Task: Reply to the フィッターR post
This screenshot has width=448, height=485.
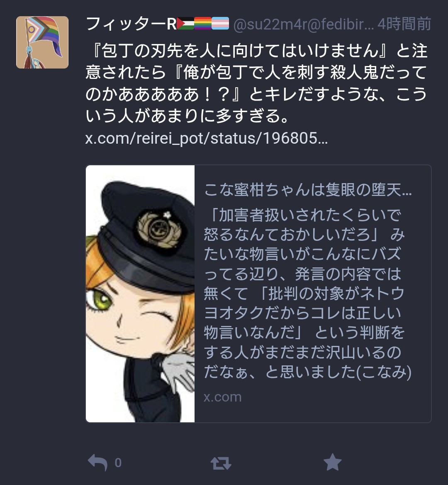Action: [97, 463]
